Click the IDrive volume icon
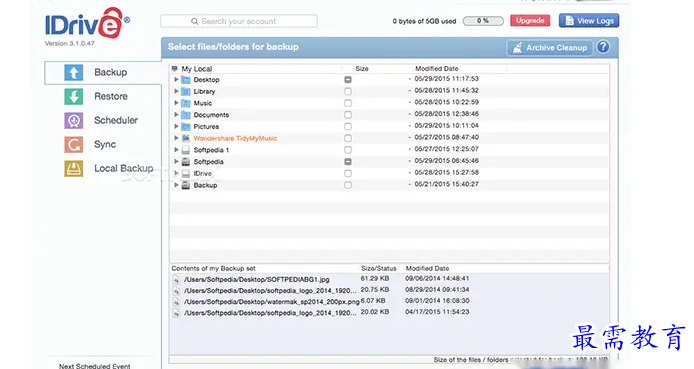Viewport: 694px width, 369px height. (x=186, y=173)
